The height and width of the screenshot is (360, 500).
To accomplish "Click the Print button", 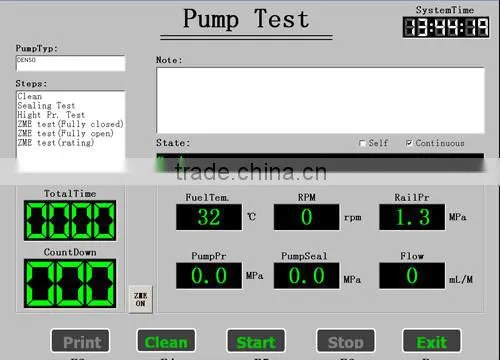I will tap(80, 341).
